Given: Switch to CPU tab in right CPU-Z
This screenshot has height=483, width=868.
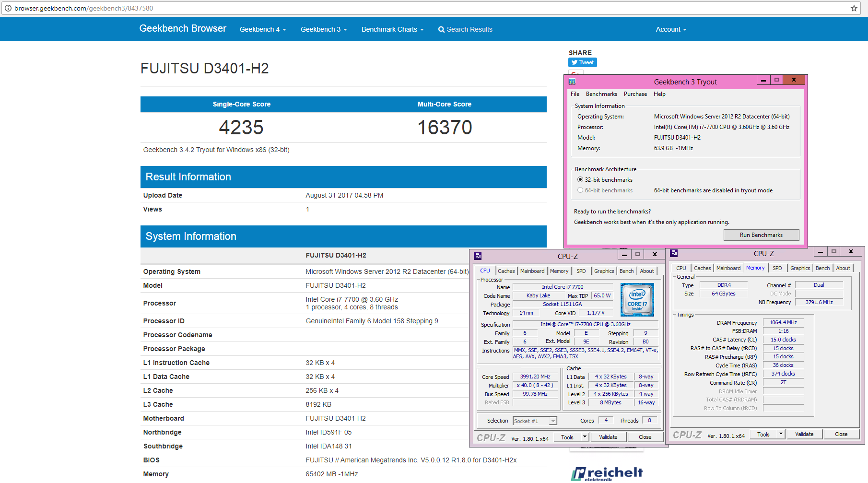Looking at the screenshot, I should pyautogui.click(x=681, y=268).
